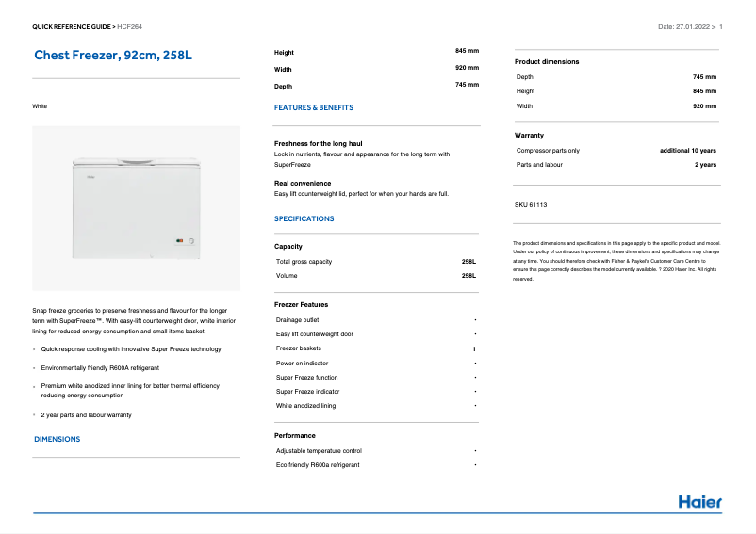
Task: Click the title 'Chest Freezer, 92cm, 258L'
Action: coord(113,56)
